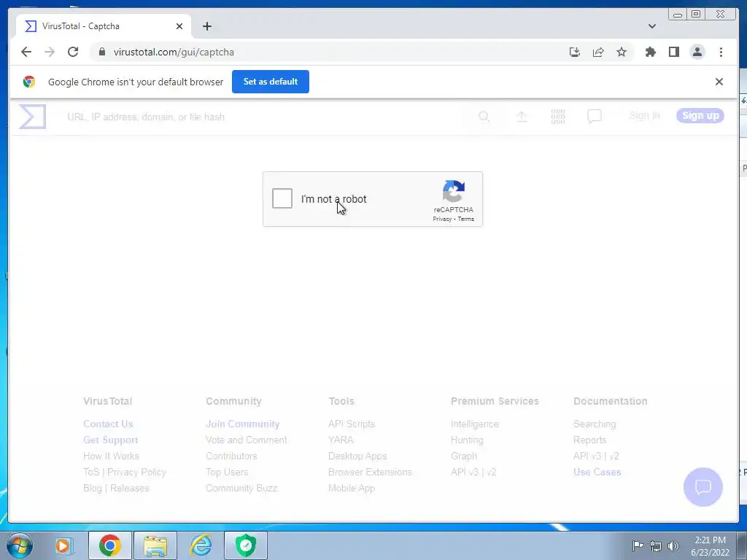This screenshot has height=560, width=747.
Task: Click the browser forward arrow
Action: (50, 52)
